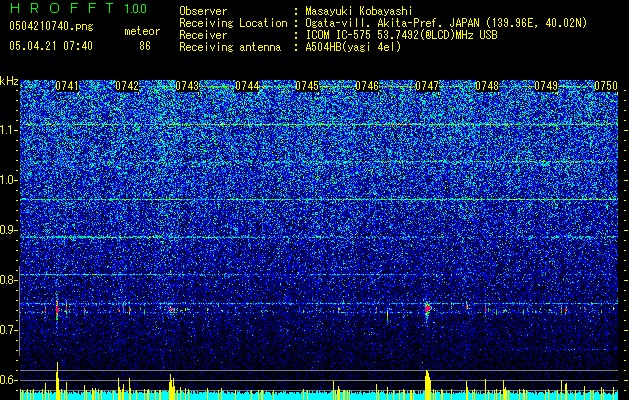Click the Receiving Location label
Viewport: 629px width, 400px height.
pyautogui.click(x=233, y=23)
